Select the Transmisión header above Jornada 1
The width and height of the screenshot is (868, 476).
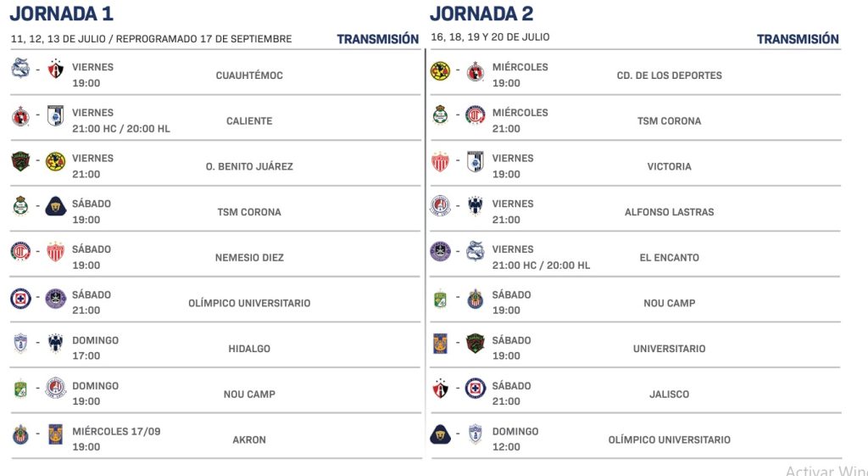(377, 39)
